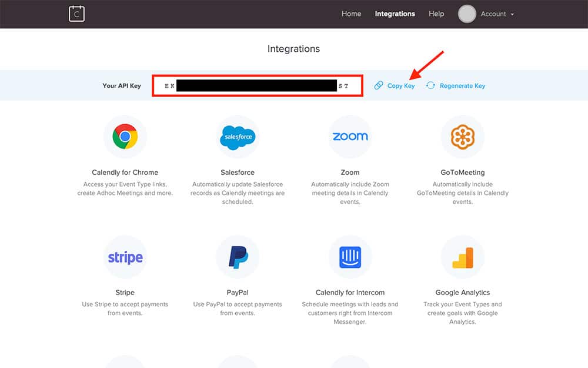Click the Salesforce title text

238,173
